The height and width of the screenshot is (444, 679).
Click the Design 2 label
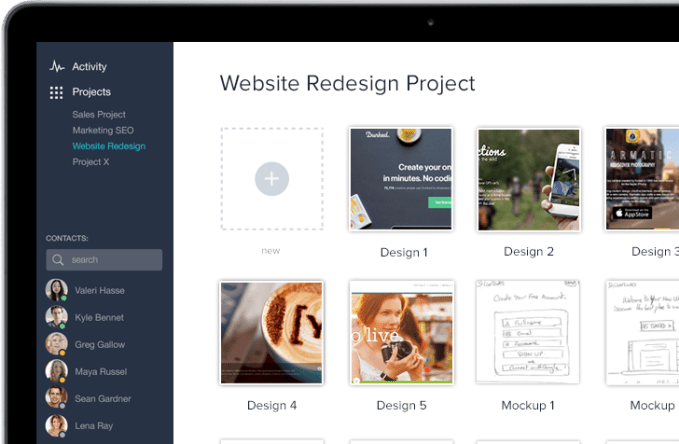pyautogui.click(x=529, y=251)
